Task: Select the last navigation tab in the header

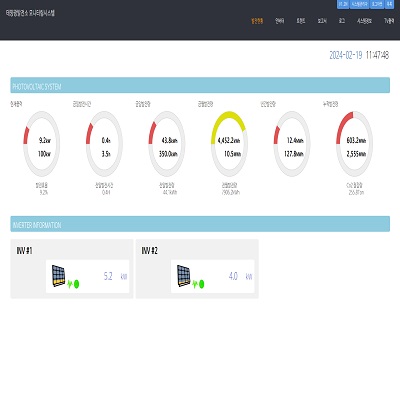Action: pyautogui.click(x=389, y=21)
